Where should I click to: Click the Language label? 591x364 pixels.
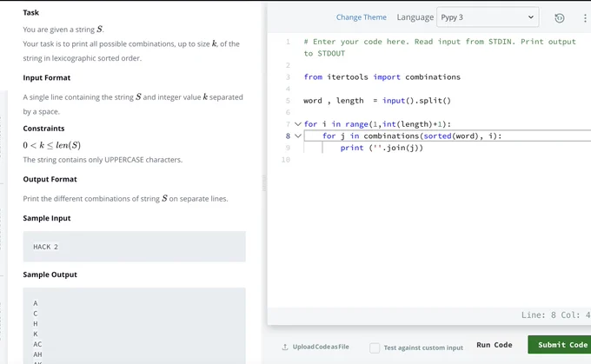click(x=415, y=17)
